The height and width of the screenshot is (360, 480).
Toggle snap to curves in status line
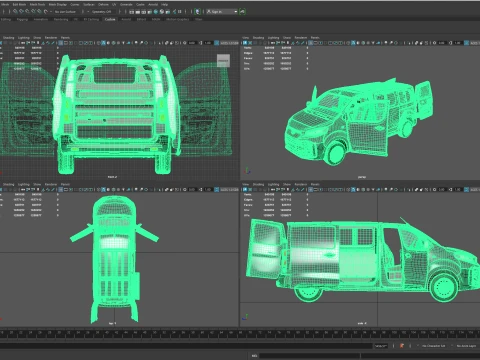click(x=21, y=12)
